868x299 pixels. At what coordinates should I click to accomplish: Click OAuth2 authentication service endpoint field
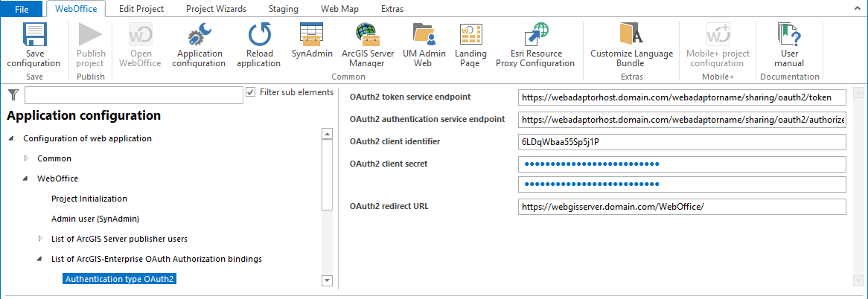683,120
